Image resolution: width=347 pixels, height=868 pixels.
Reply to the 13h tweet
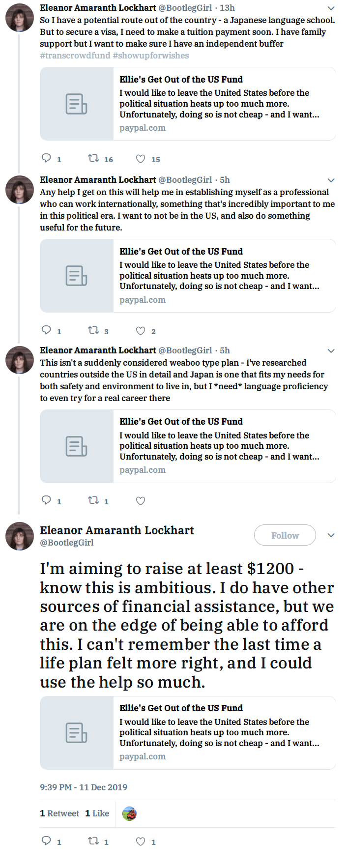tap(47, 158)
